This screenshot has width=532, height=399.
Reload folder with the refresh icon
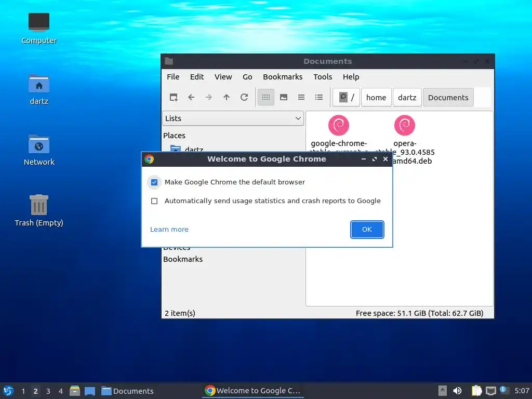(x=244, y=97)
